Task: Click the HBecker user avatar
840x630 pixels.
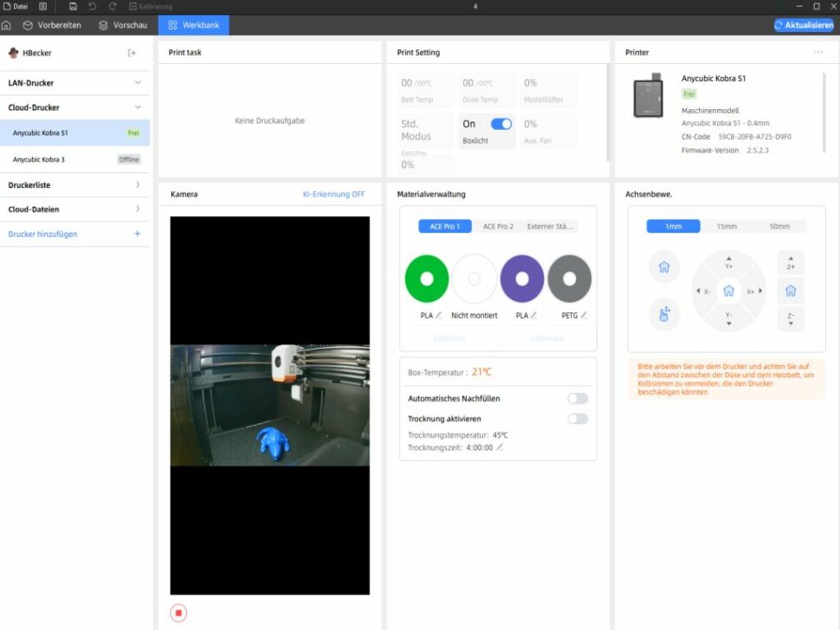Action: 13,53
